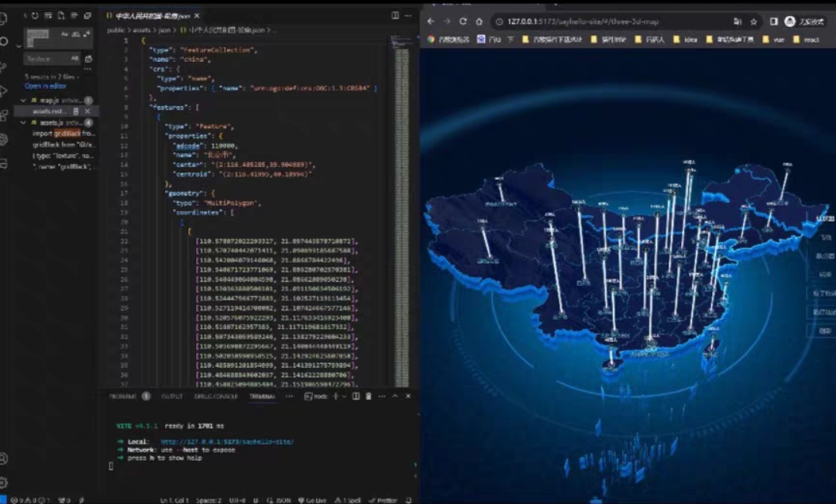Switch to the Problems panel tab
This screenshot has width=836, height=504.
[123, 396]
